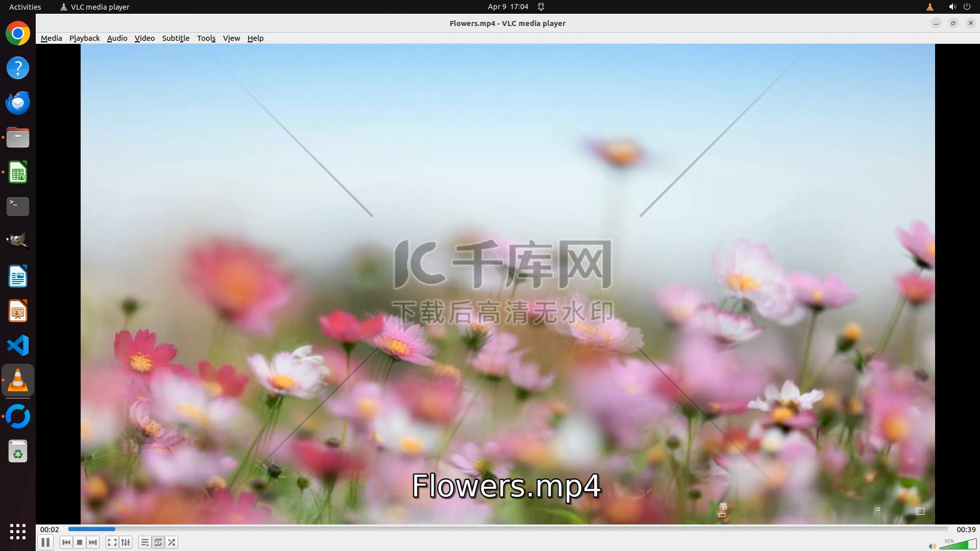Adjust the volume slider
This screenshot has width=980, height=551.
tap(958, 545)
